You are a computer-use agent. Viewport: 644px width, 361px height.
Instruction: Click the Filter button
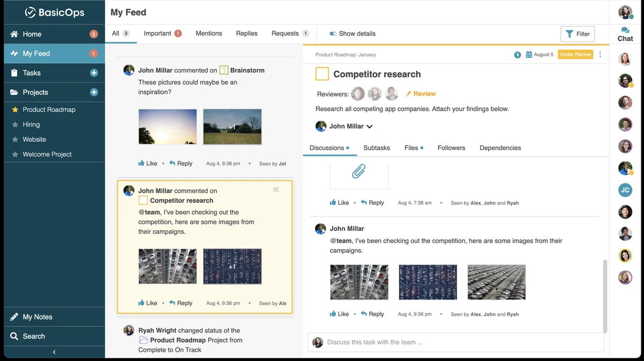(x=577, y=34)
